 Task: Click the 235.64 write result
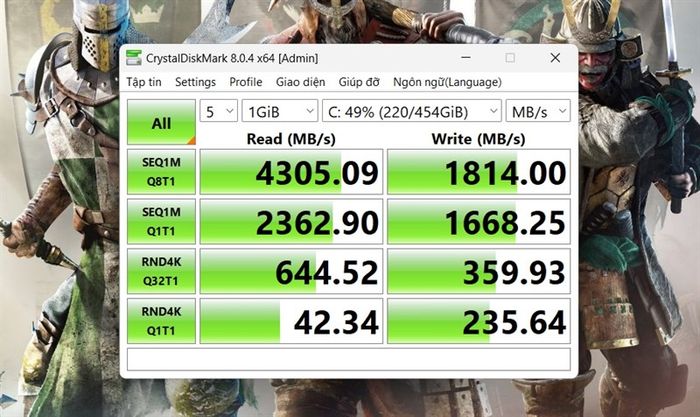(479, 321)
